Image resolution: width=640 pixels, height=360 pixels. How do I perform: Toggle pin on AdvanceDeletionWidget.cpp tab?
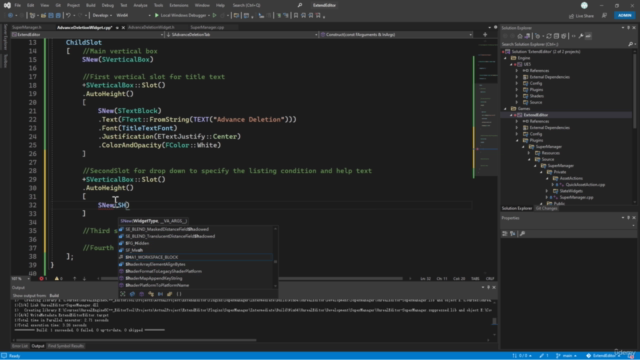coord(117,28)
